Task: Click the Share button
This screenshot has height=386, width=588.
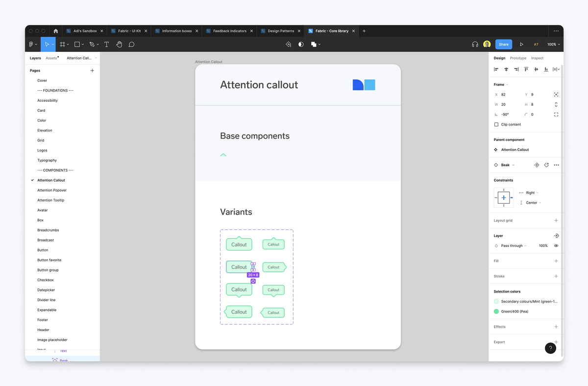Action: (x=504, y=44)
